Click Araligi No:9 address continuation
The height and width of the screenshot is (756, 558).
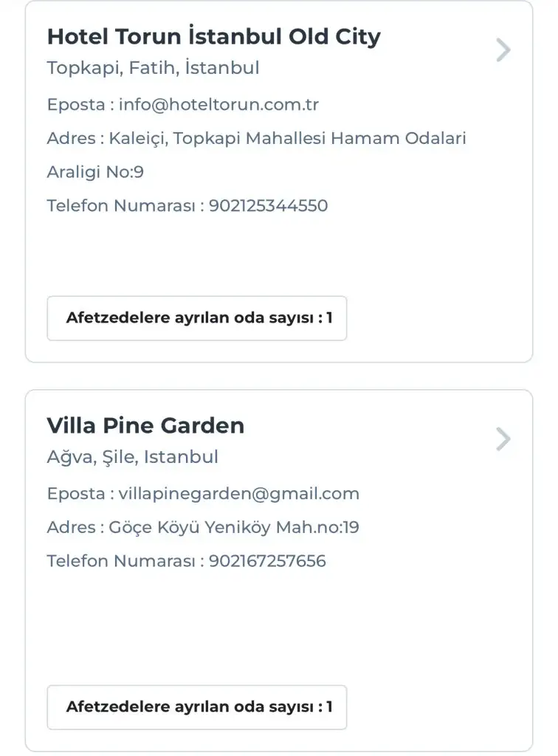(95, 172)
